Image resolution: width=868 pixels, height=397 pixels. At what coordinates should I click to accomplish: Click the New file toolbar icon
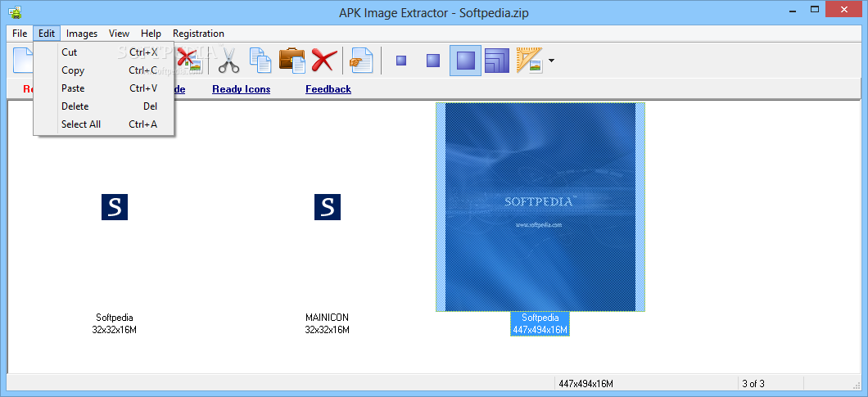pyautogui.click(x=22, y=60)
